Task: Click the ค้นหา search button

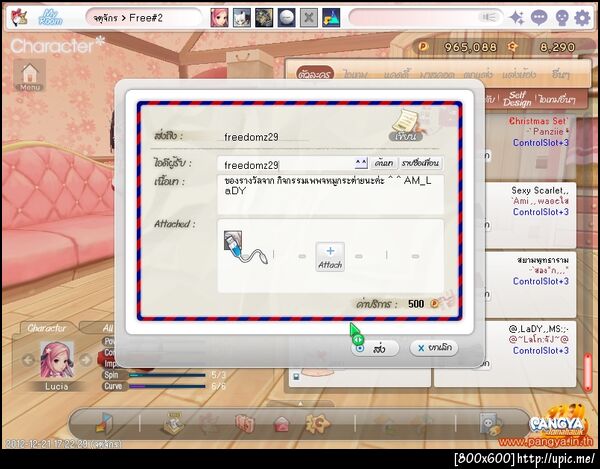Action: click(384, 163)
